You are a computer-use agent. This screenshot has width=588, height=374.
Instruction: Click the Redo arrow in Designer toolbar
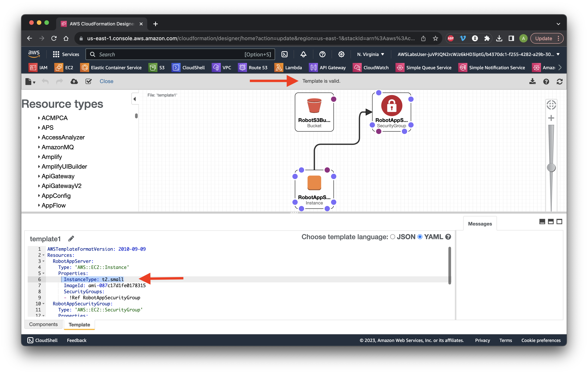[x=60, y=81]
